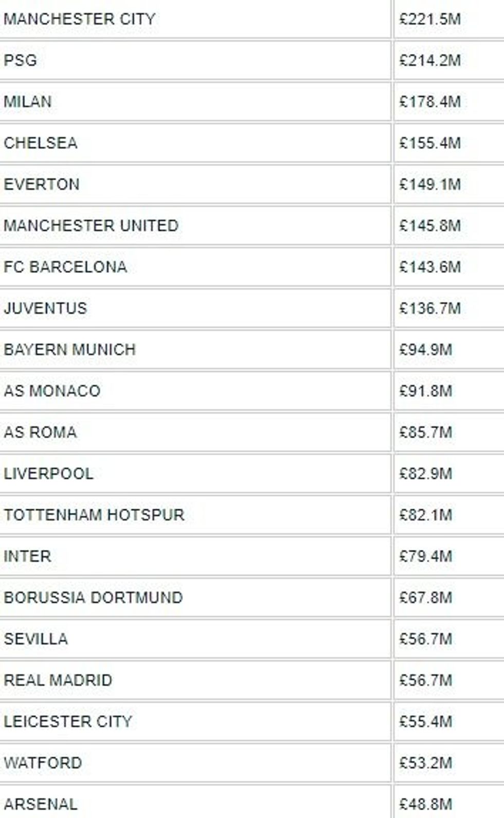Image resolution: width=504 pixels, height=818 pixels.
Task: Select Arsenal's £48.8M figure
Action: (x=426, y=804)
